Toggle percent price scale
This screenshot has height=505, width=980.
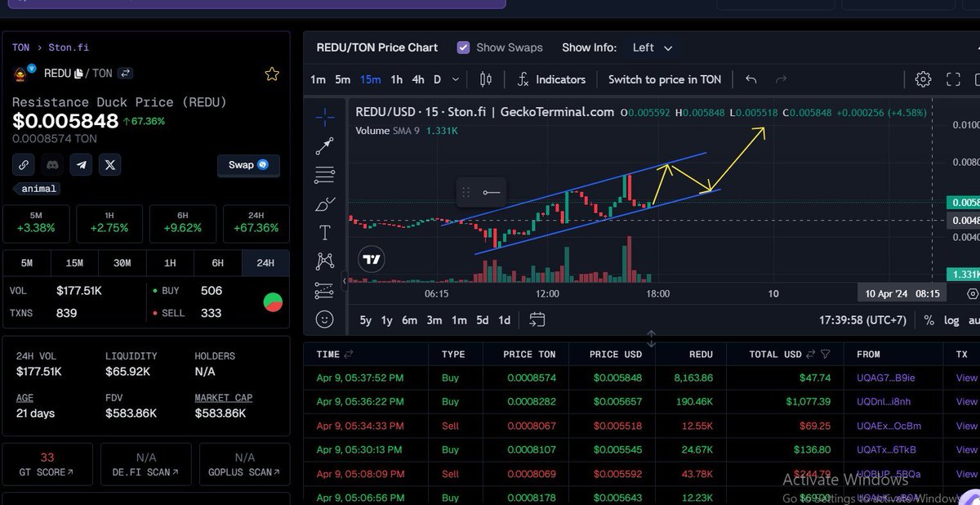point(929,320)
